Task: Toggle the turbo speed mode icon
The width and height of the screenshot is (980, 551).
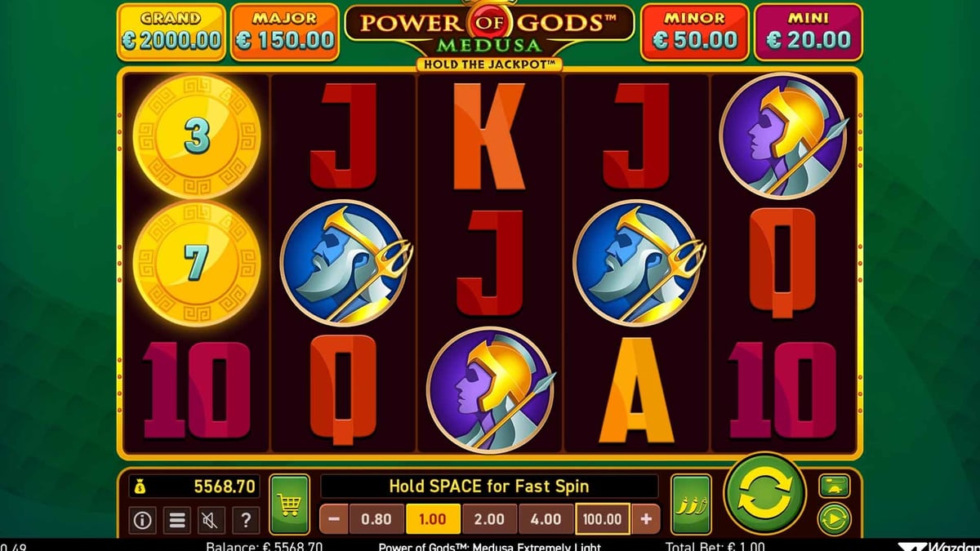Action: 834,486
